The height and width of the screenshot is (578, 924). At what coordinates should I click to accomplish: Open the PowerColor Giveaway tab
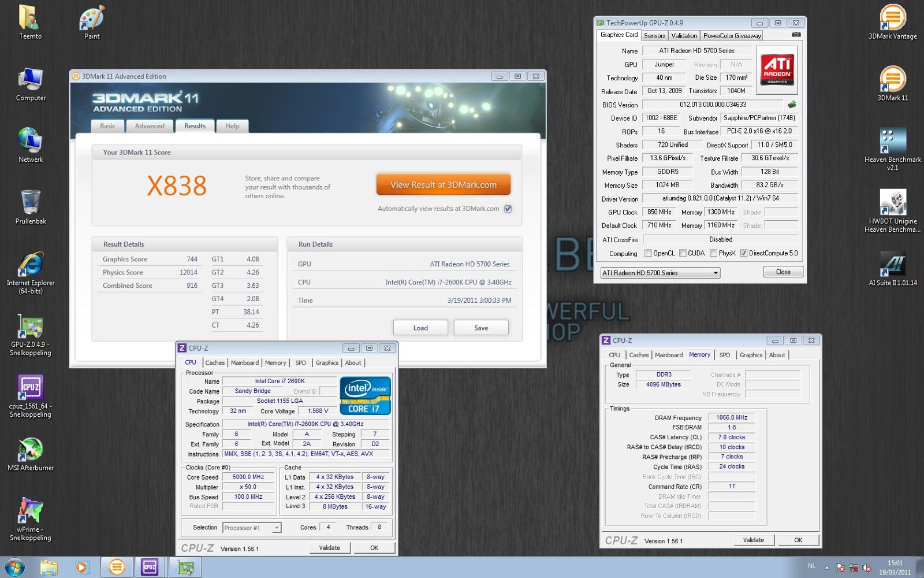click(x=732, y=36)
